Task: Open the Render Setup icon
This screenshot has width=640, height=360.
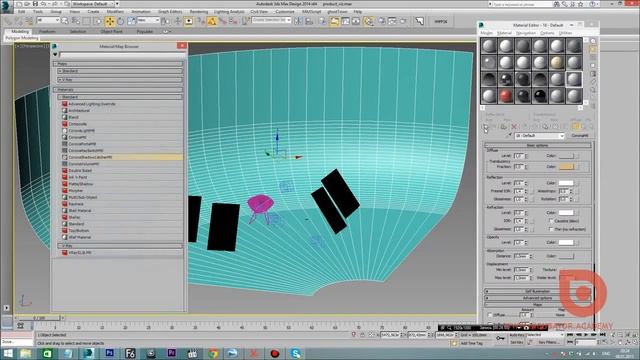Action: tap(382, 21)
